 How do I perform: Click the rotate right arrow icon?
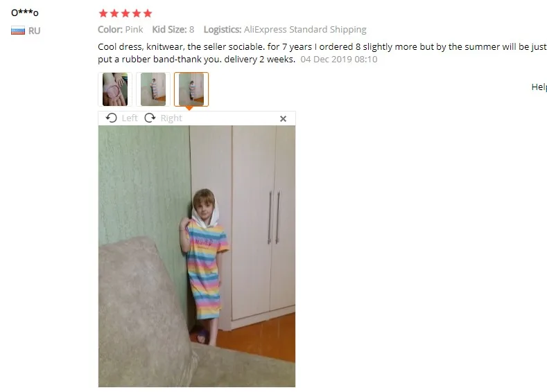pyautogui.click(x=150, y=118)
